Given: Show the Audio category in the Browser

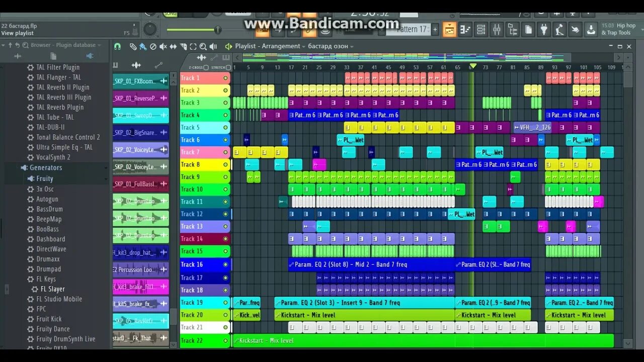Looking at the screenshot, I should tap(17, 56).
